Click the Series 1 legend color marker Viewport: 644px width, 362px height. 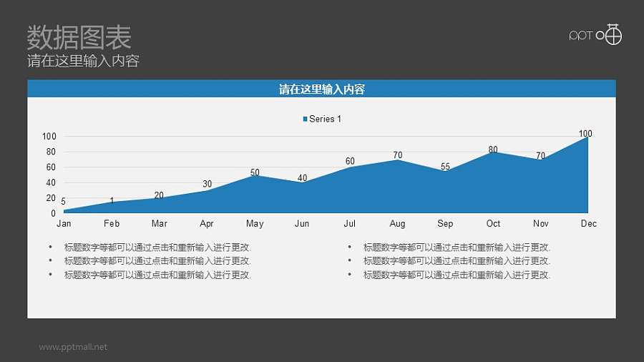point(305,119)
